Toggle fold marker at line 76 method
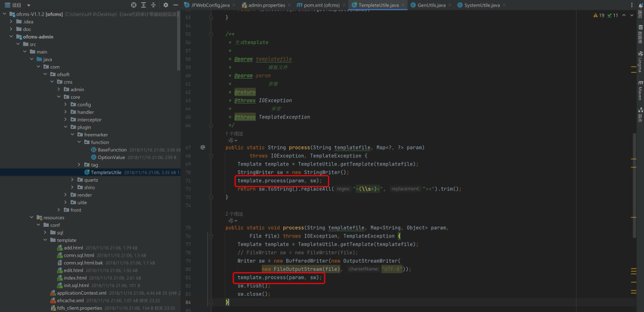 pos(211,236)
